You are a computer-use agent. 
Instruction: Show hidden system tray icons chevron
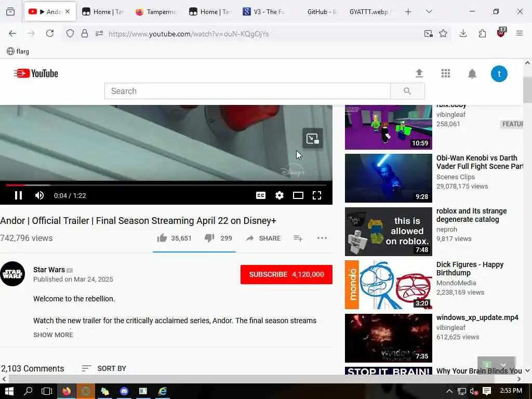pos(449,391)
